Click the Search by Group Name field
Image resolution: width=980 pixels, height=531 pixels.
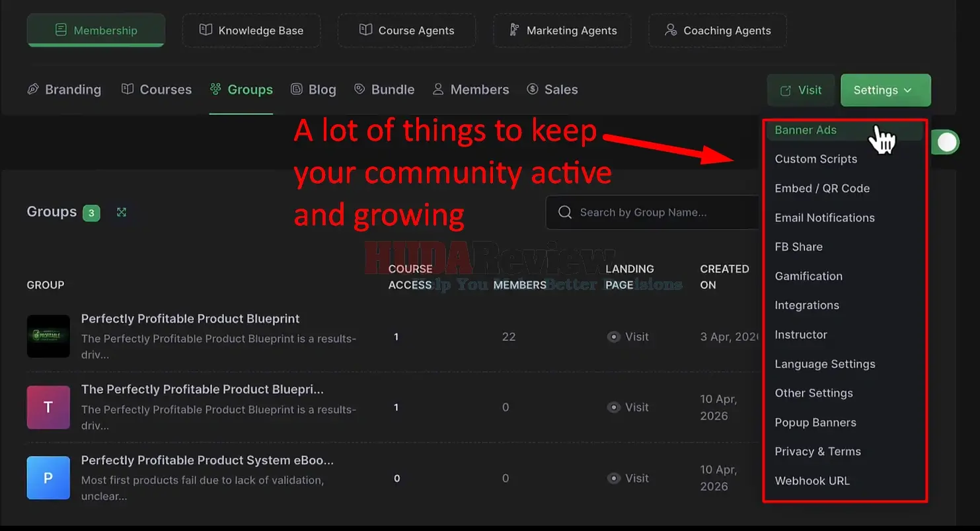click(x=654, y=212)
